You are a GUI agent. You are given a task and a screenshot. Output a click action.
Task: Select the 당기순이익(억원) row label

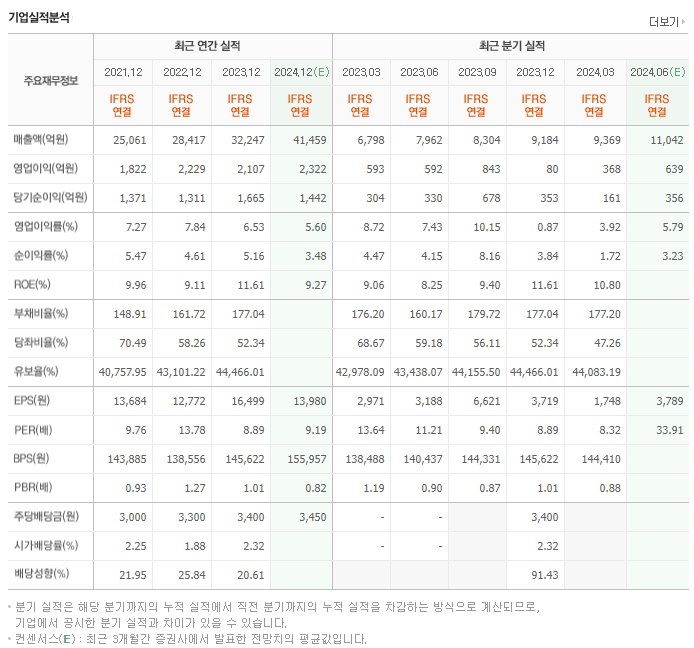(50, 197)
